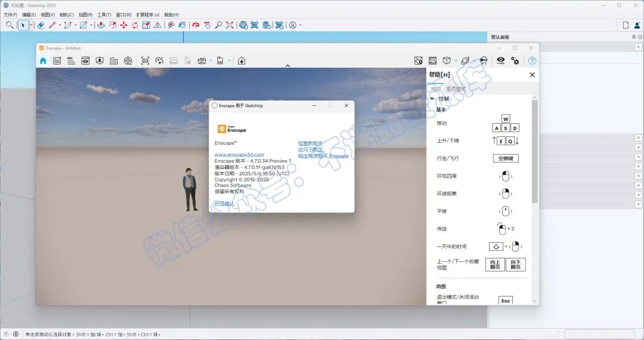Image resolution: width=644 pixels, height=340 pixels.
Task: Activate the Pan hand tool
Action: click(207, 25)
